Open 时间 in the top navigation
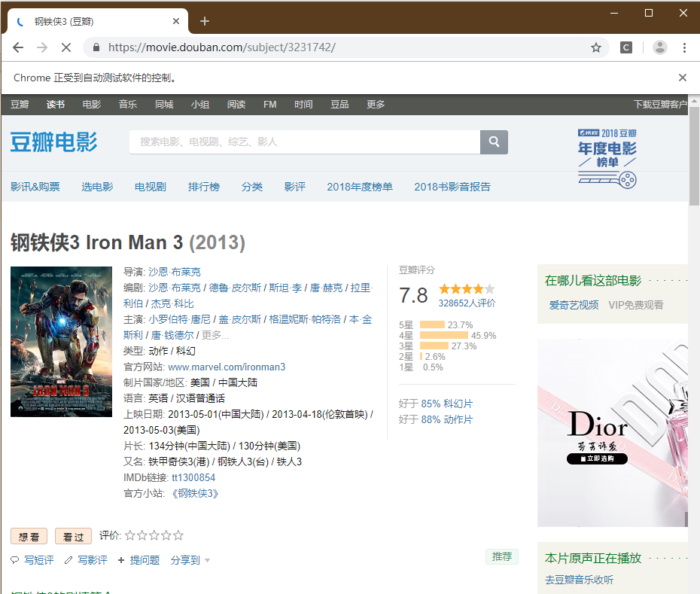The height and width of the screenshot is (594, 700). 303,105
